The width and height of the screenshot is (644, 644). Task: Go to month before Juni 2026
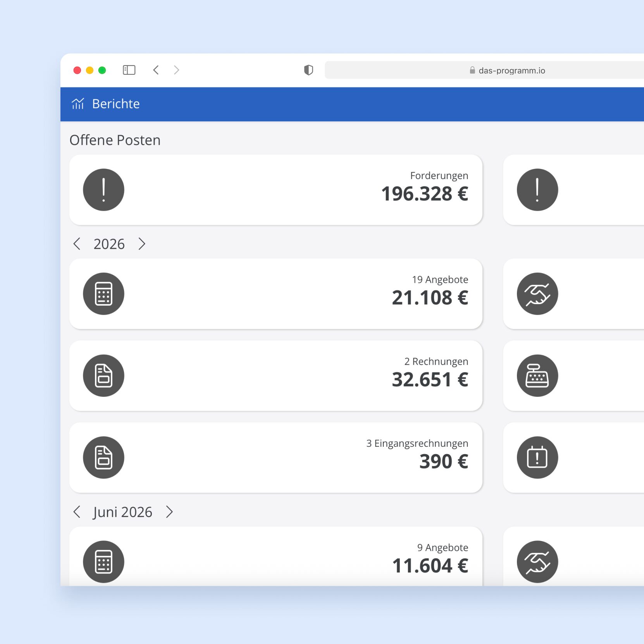(x=77, y=512)
